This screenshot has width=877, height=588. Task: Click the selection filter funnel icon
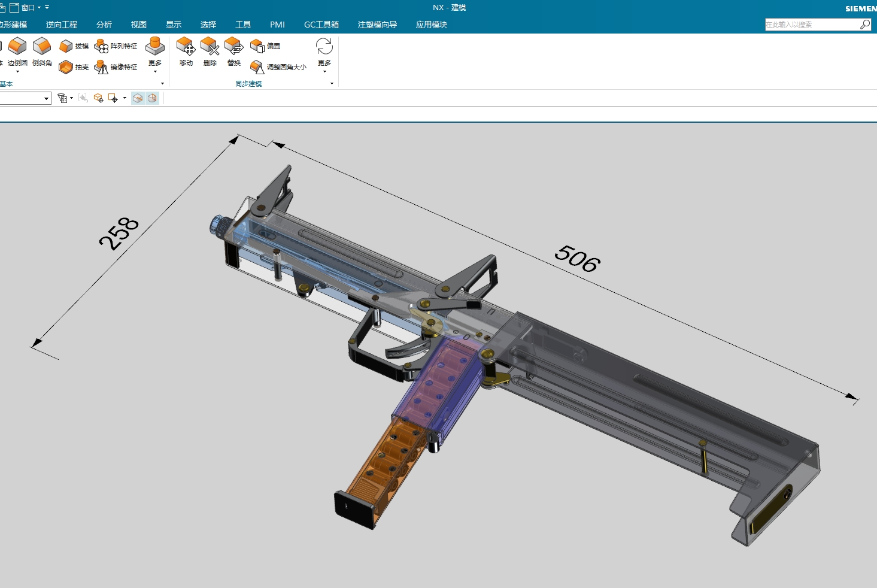(62, 98)
